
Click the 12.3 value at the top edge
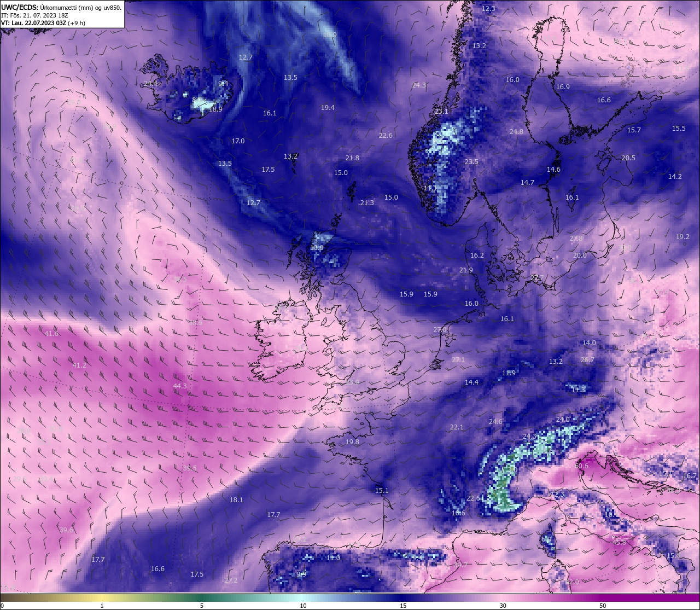pyautogui.click(x=488, y=8)
